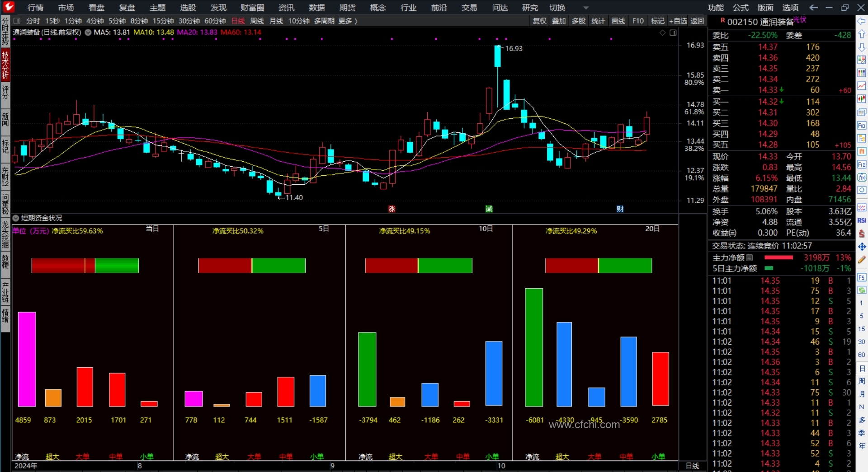Click the fx formula sidebar icon
868x472 pixels.
pos(862,177)
